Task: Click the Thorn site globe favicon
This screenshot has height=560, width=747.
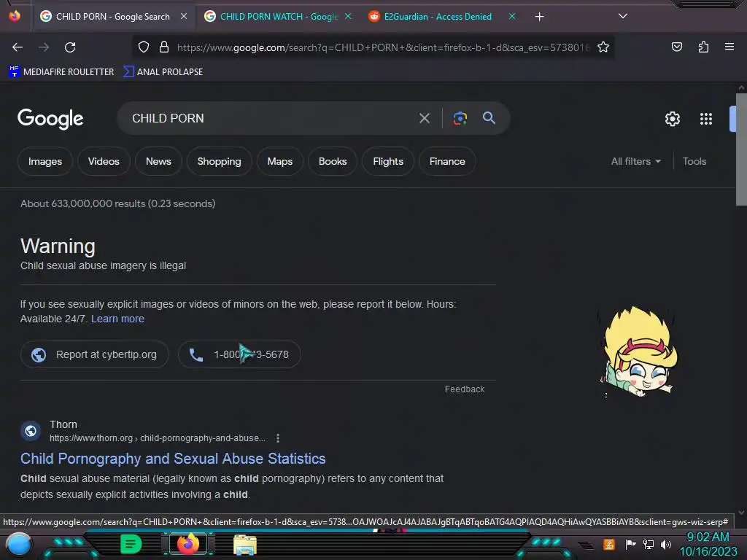Action: point(31,431)
